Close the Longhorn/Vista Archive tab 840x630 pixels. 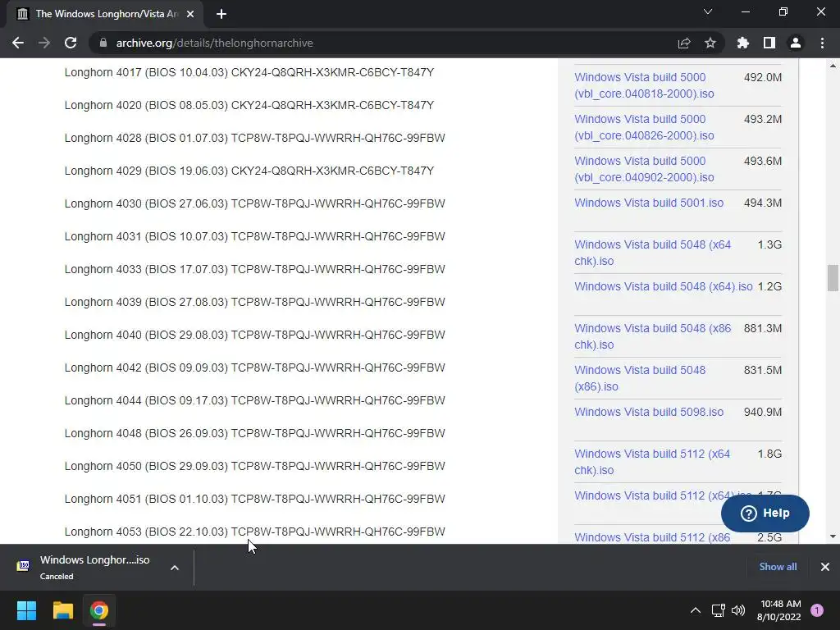point(190,14)
